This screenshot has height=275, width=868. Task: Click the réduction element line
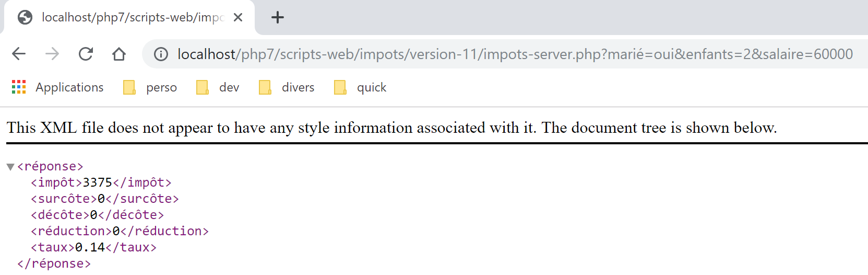(x=120, y=231)
